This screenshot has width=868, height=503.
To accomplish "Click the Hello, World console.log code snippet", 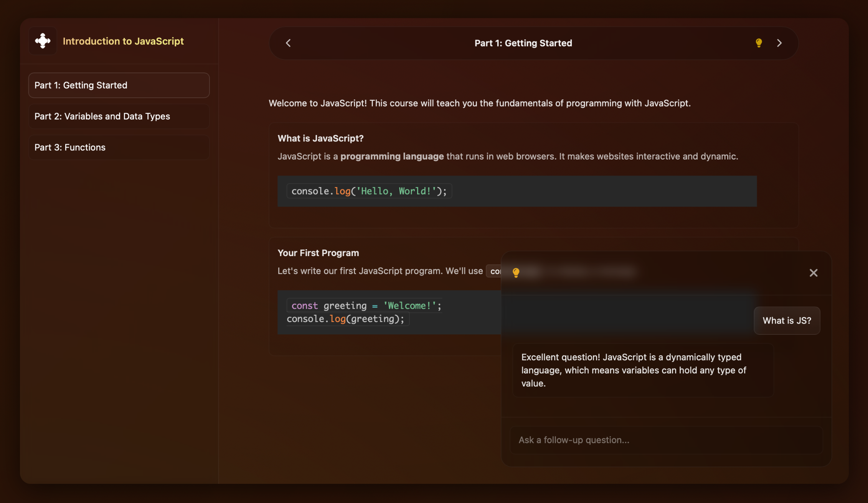I will pos(369,191).
